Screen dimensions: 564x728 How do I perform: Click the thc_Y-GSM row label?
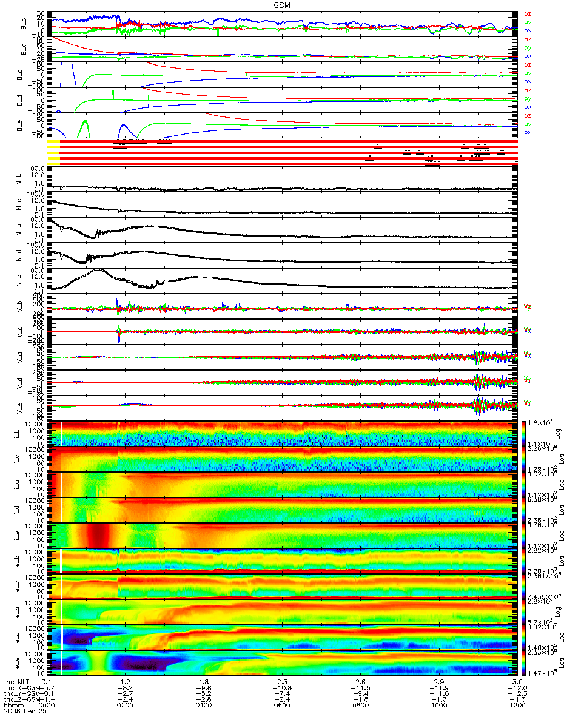pyautogui.click(x=22, y=693)
